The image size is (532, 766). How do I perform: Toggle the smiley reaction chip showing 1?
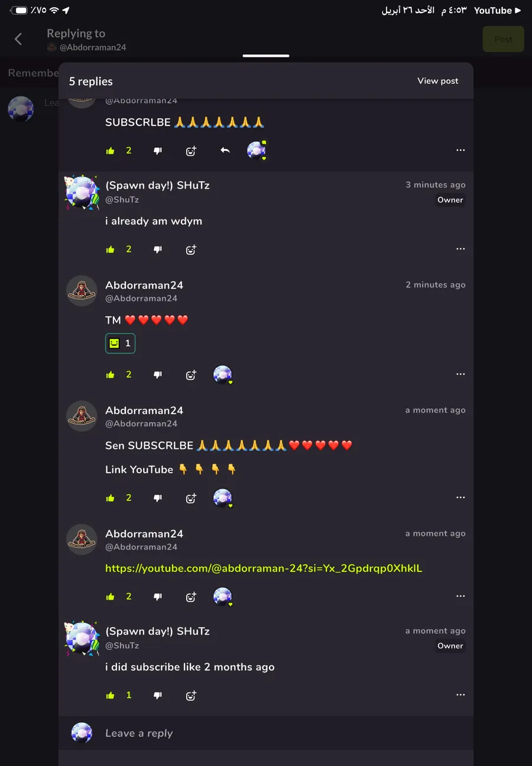[x=120, y=343]
